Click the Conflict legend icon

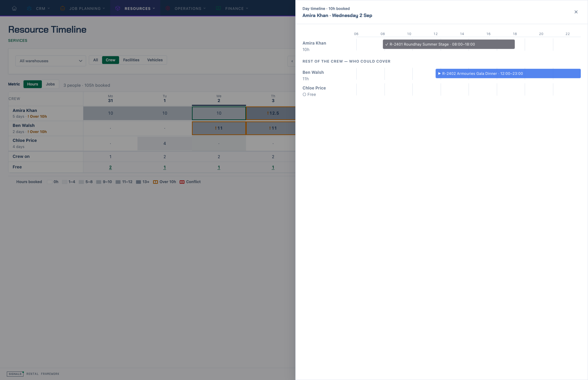tap(182, 182)
